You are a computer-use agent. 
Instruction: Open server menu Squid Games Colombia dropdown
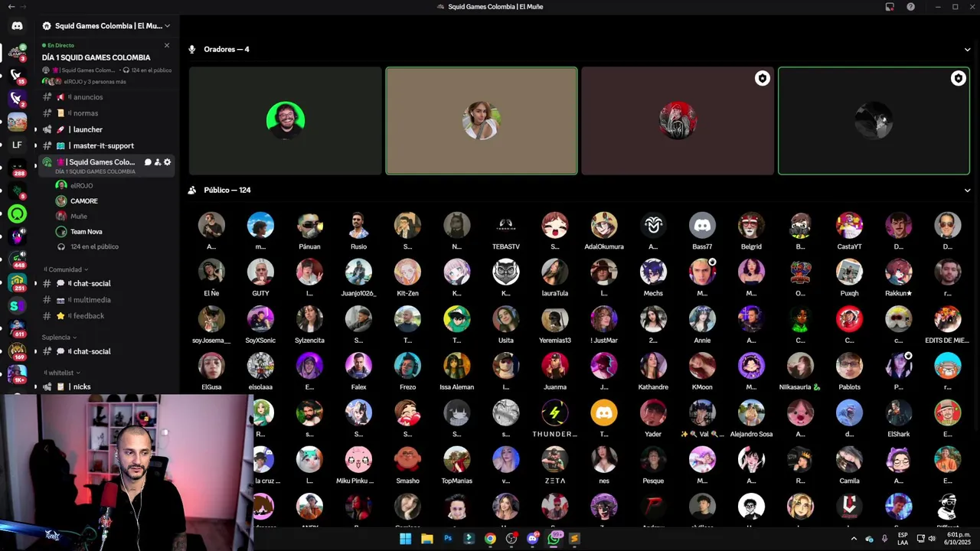107,26
